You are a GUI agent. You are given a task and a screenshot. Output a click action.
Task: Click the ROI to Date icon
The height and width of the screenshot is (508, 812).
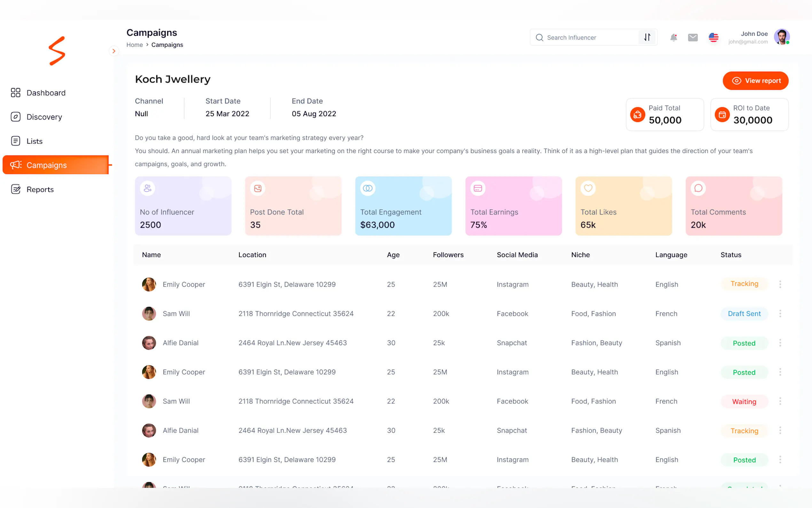(x=722, y=115)
